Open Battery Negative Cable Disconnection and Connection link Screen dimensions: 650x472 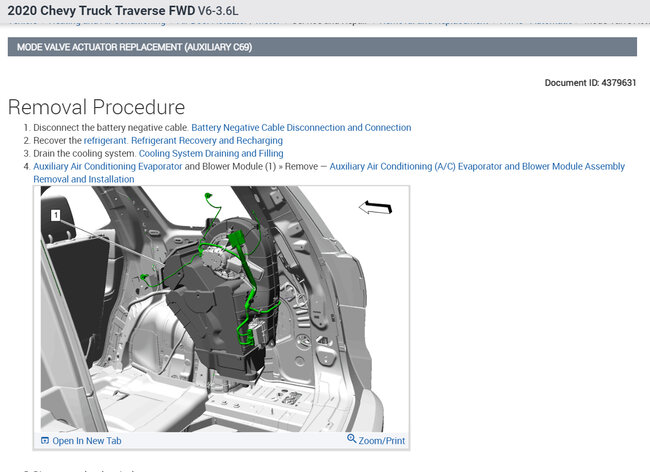click(301, 128)
